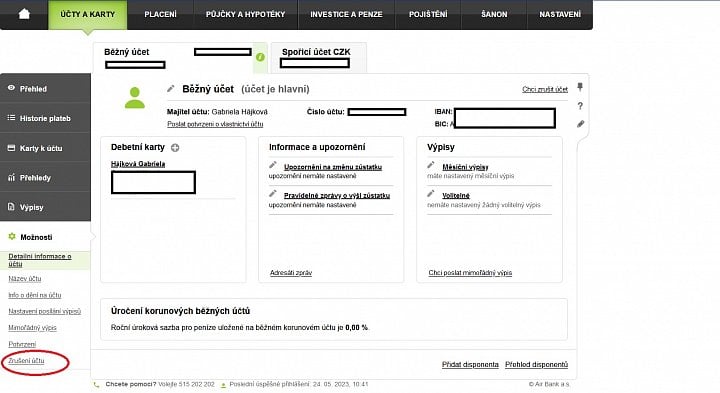720x393 pixels.
Task: Click pencil icon next to Volitelné
Action: coord(431,193)
